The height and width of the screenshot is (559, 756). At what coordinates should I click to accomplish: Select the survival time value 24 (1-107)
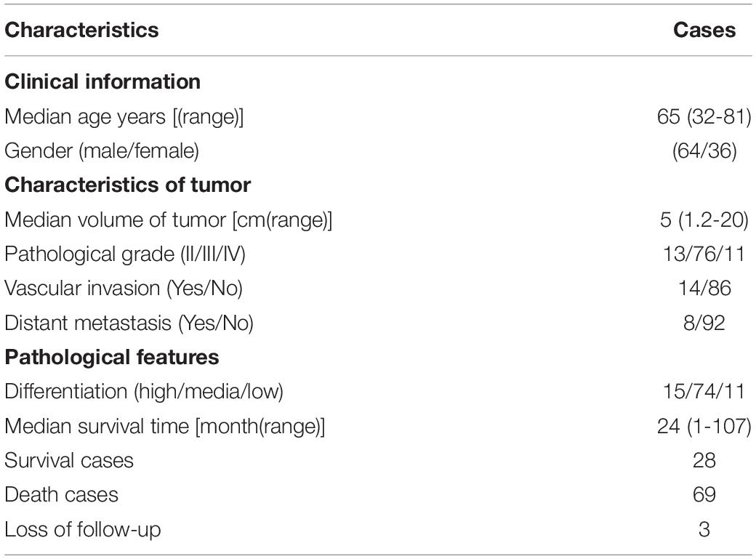[x=704, y=427]
